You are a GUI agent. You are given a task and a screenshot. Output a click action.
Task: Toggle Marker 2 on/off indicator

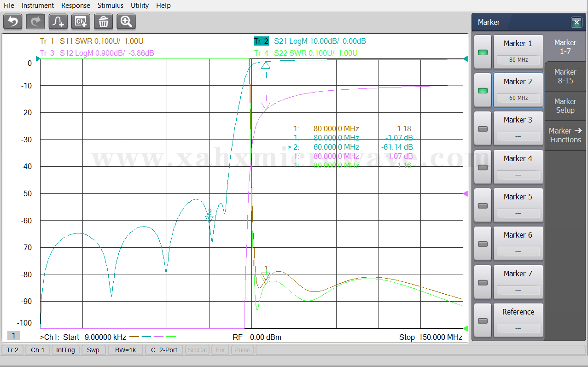tap(483, 91)
